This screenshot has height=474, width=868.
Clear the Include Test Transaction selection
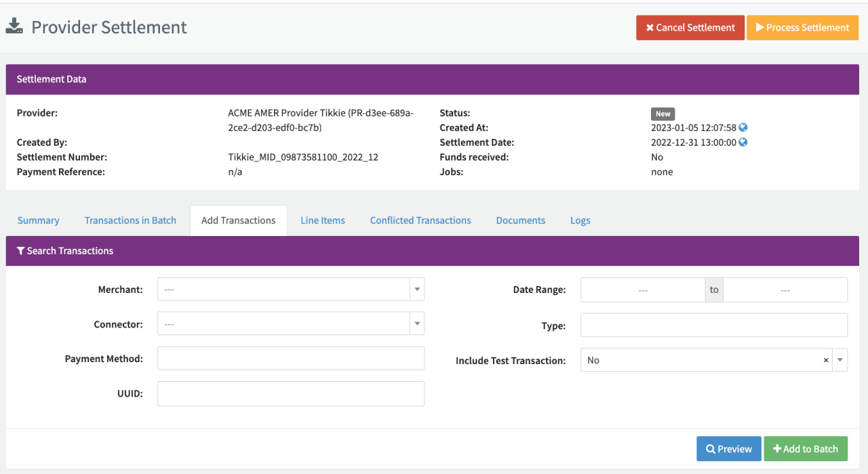(825, 361)
